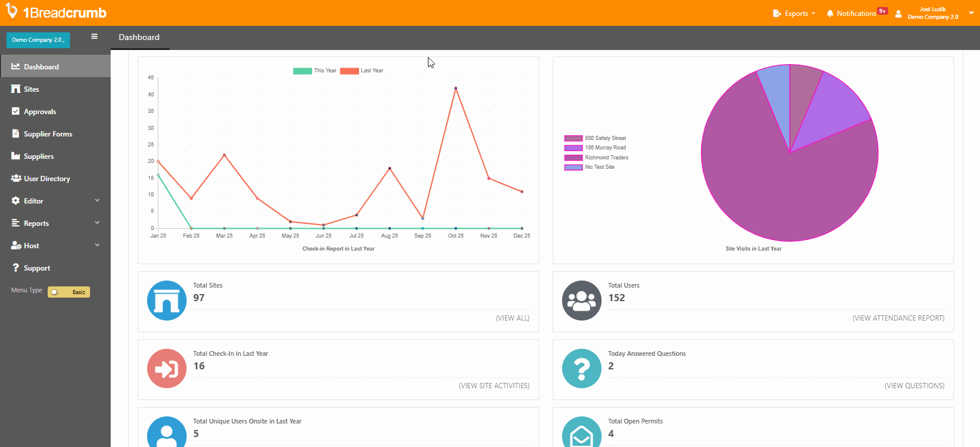Image resolution: width=980 pixels, height=447 pixels.
Task: Open Supplier Forms in sidebar
Action: tap(48, 134)
